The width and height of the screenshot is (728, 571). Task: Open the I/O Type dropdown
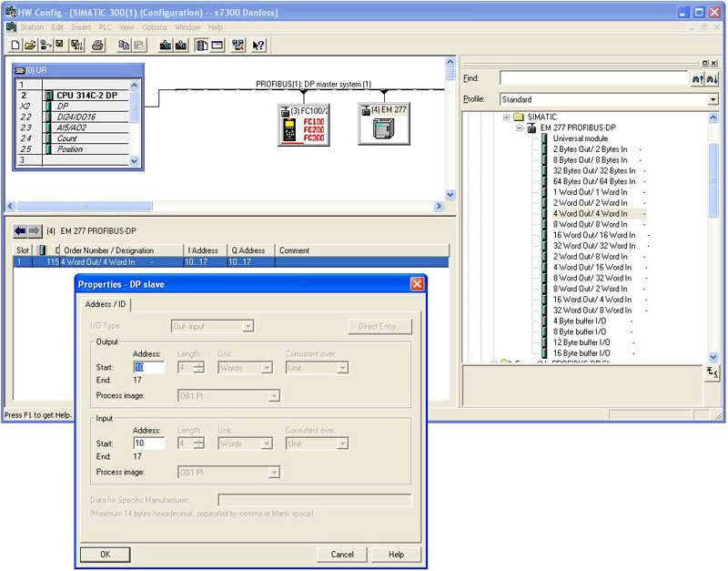(248, 326)
